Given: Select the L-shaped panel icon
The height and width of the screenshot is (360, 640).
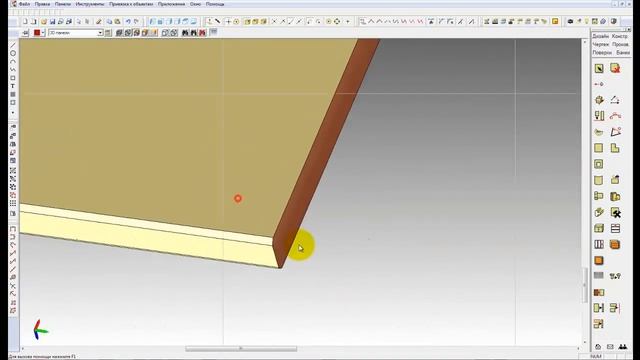Looking at the screenshot, I should point(615,148).
